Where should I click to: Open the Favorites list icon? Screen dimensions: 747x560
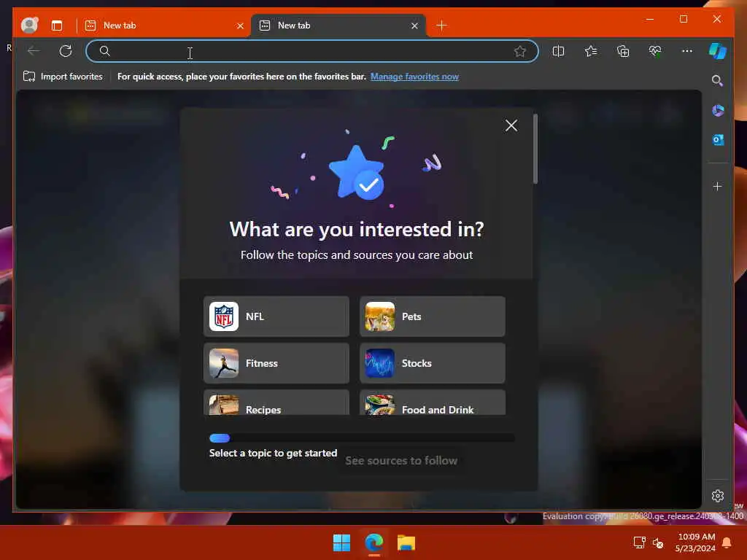point(591,51)
